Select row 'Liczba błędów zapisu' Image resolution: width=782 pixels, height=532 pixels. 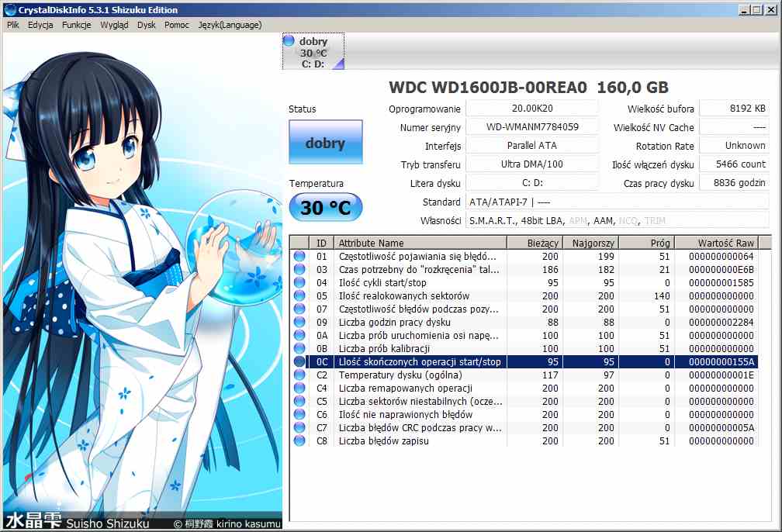524,440
